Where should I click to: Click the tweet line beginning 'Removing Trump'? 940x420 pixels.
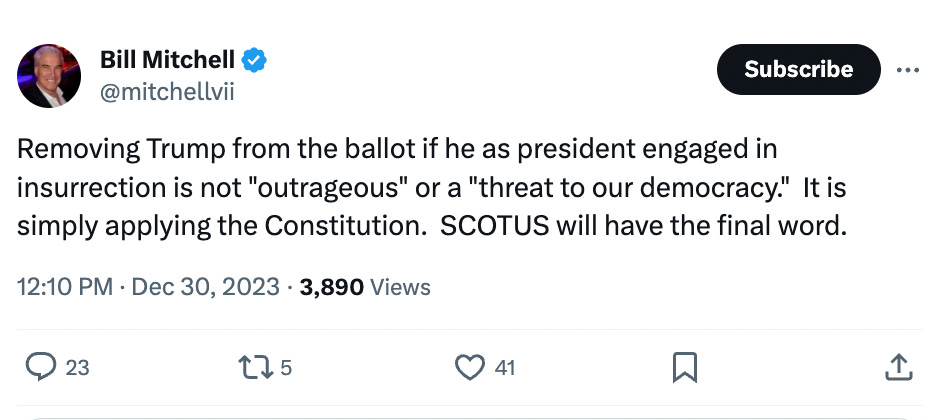click(x=397, y=149)
